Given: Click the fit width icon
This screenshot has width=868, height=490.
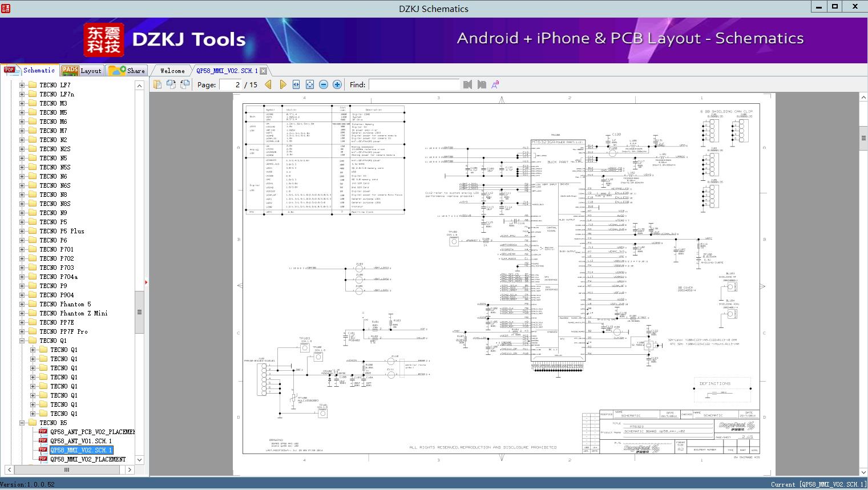Looking at the screenshot, I should [296, 84].
